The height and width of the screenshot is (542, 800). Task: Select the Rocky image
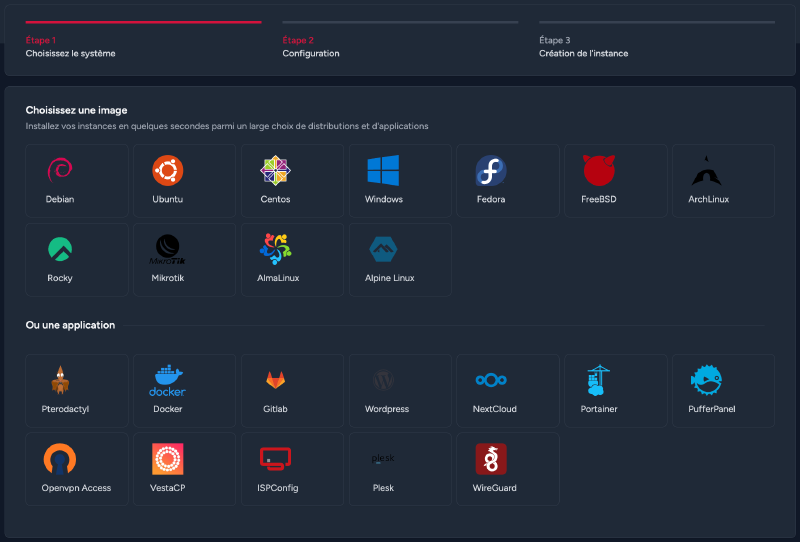point(77,260)
